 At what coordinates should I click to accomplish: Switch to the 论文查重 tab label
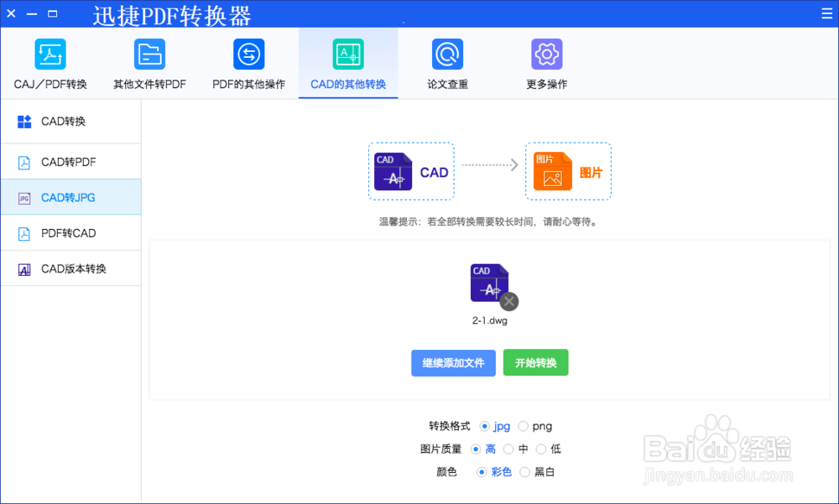(x=447, y=85)
